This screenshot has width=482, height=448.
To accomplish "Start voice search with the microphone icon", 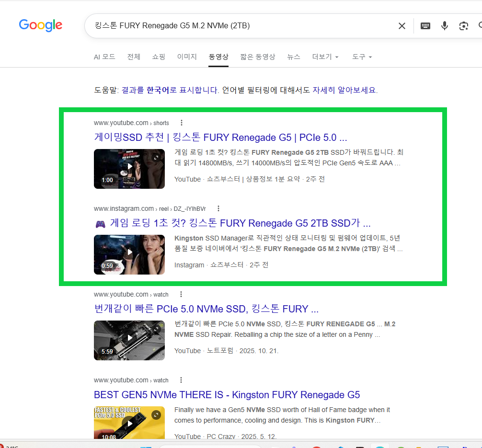I will (x=445, y=26).
